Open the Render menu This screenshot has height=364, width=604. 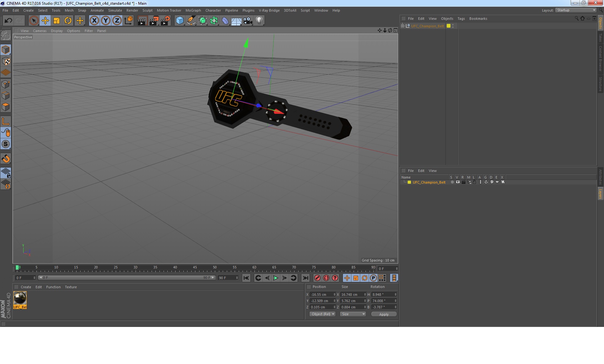click(x=132, y=10)
